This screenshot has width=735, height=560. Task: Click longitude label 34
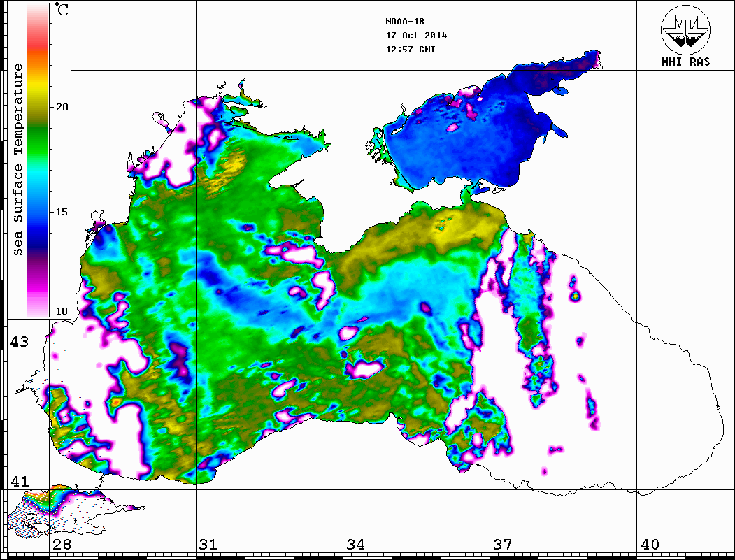coord(355,544)
